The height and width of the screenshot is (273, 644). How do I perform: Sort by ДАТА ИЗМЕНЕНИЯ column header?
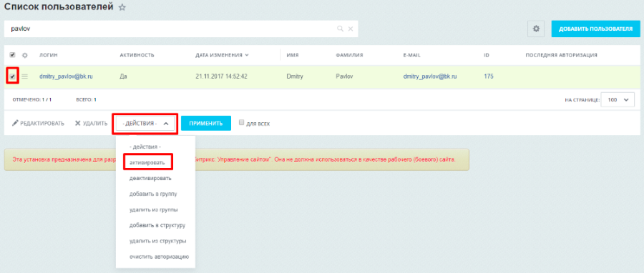point(222,55)
